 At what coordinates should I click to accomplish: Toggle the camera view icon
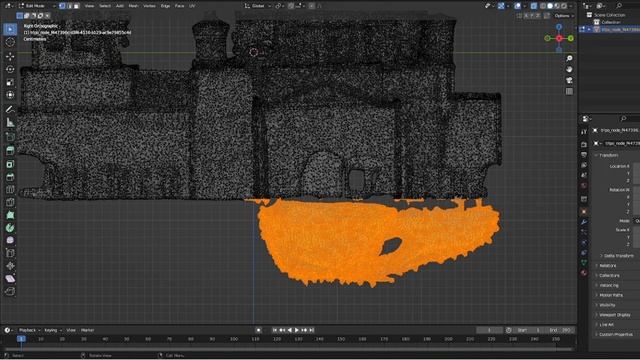coord(569,80)
